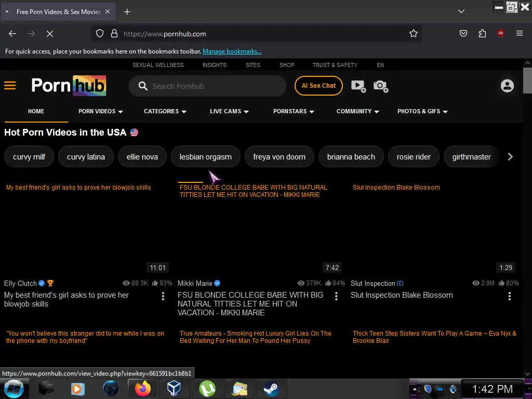Image resolution: width=532 pixels, height=399 pixels.
Task: Open the Sites link
Action: 253,65
